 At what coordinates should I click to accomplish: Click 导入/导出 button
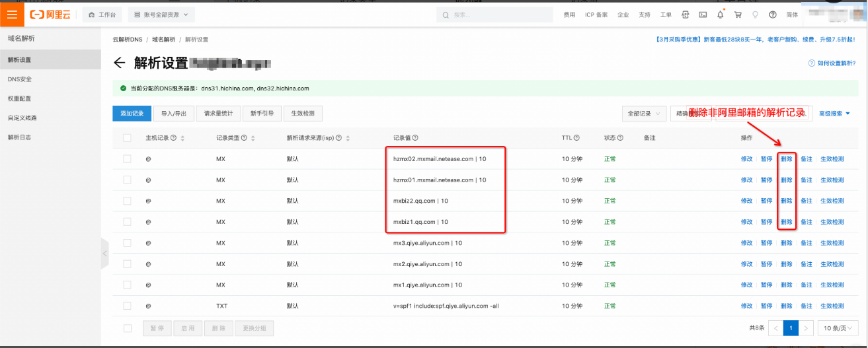175,114
